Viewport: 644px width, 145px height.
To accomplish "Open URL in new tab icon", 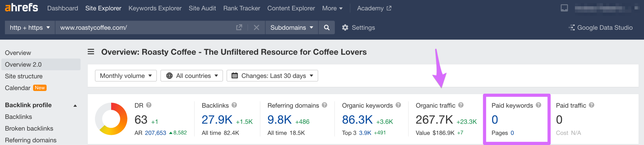I will point(239,27).
